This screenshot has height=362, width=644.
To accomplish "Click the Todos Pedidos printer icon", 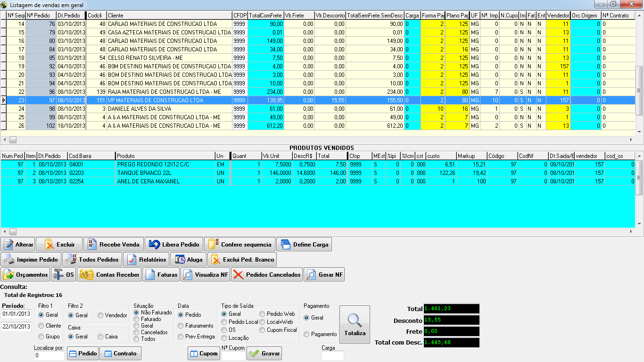I will [x=71, y=259].
